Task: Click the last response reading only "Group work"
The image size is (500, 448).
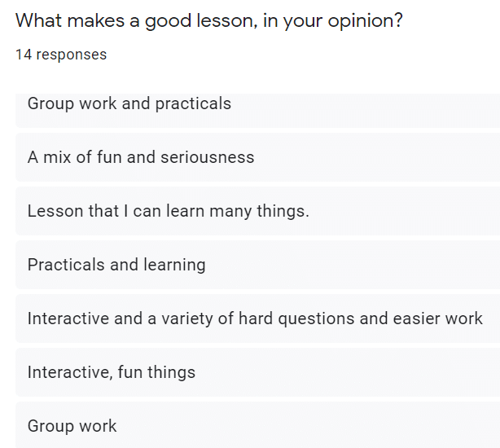Action: pos(72,426)
